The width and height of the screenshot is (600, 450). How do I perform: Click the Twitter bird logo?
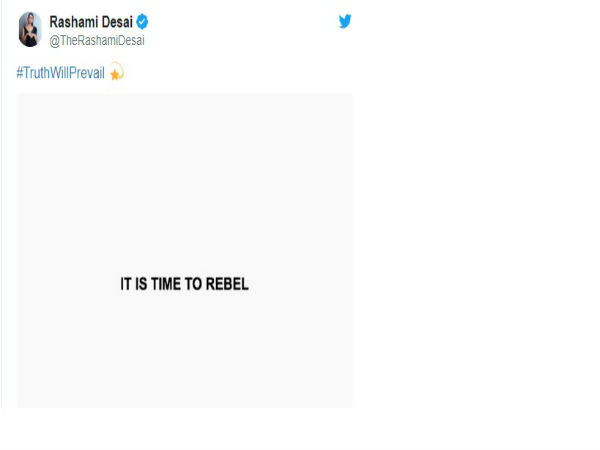(x=345, y=22)
